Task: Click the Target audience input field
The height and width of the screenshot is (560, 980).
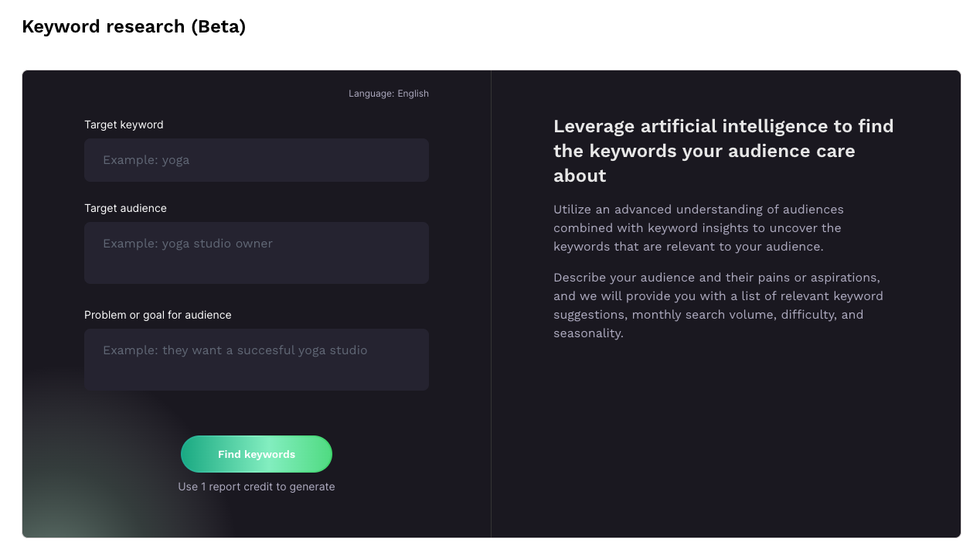Action: (x=256, y=252)
